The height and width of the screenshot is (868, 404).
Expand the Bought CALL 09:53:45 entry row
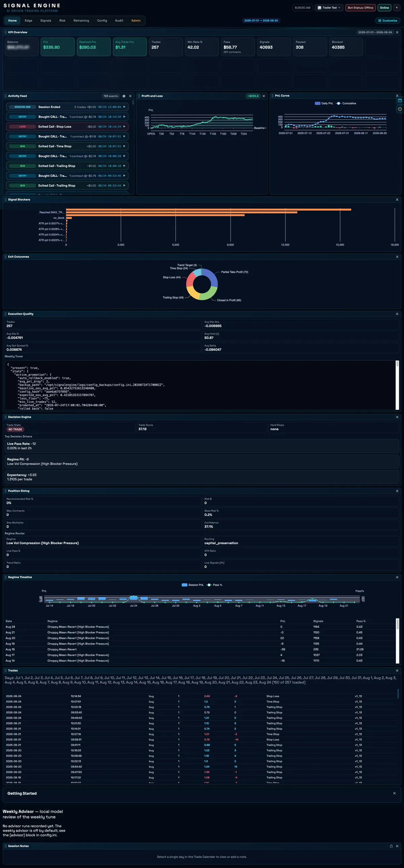click(67, 176)
